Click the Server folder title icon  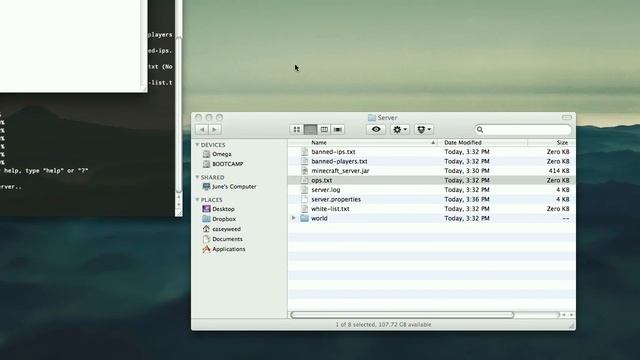372,118
